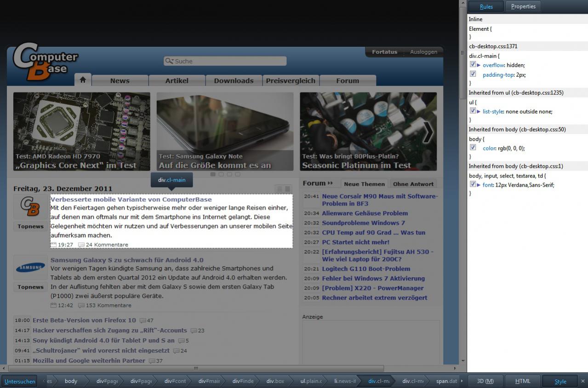The height and width of the screenshot is (388, 588).
Task: Select the Ohne Antwort forum tab
Action: [413, 184]
